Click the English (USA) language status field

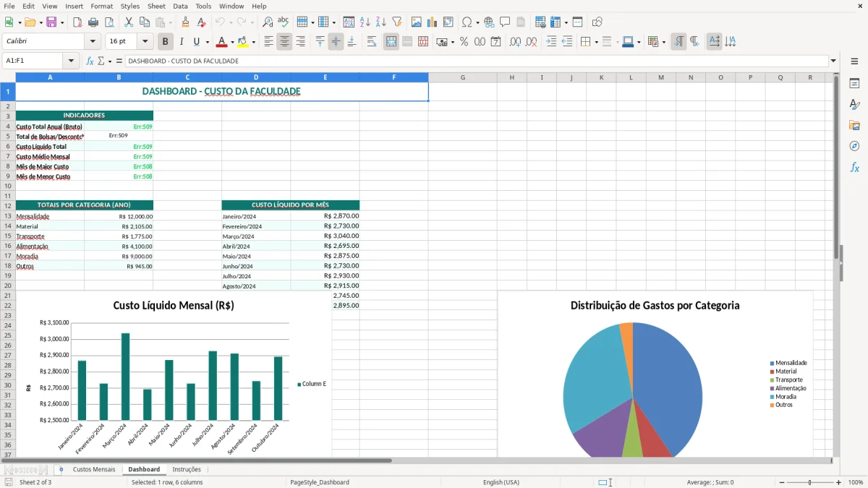[x=501, y=482]
